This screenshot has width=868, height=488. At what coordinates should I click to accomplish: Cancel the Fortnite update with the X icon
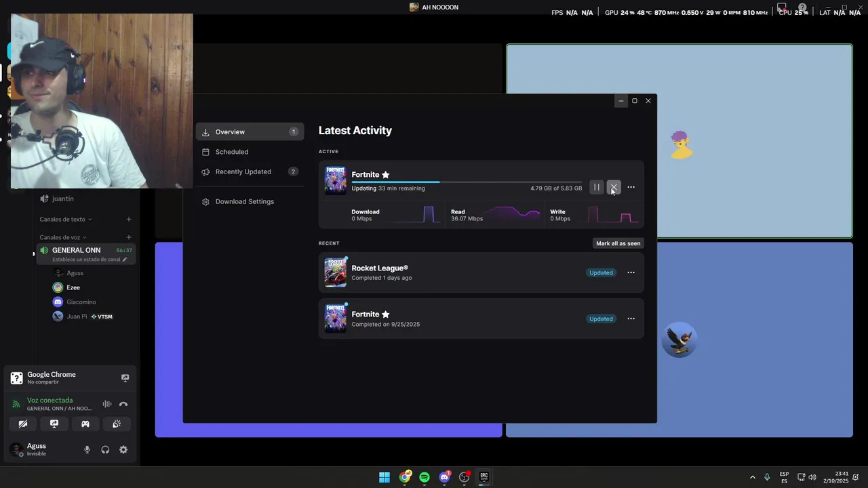click(614, 188)
